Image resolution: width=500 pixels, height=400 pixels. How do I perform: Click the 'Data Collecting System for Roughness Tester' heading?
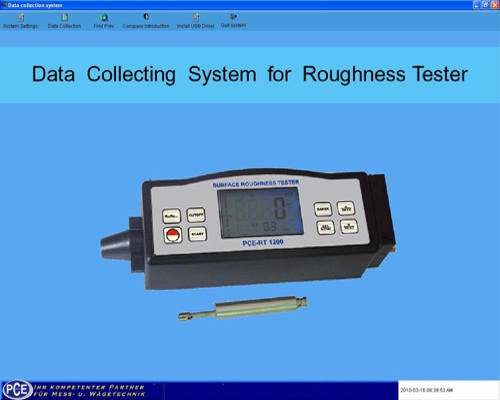pos(250,74)
